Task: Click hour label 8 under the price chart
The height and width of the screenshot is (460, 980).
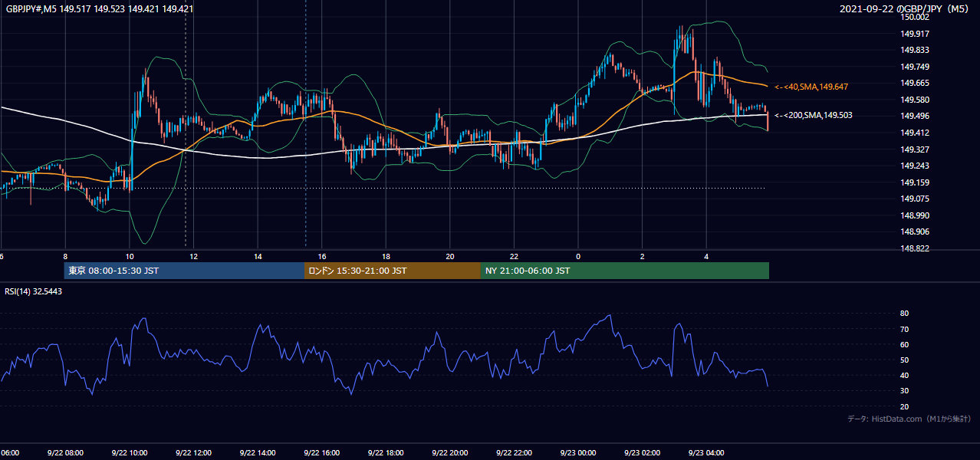Action: point(65,257)
